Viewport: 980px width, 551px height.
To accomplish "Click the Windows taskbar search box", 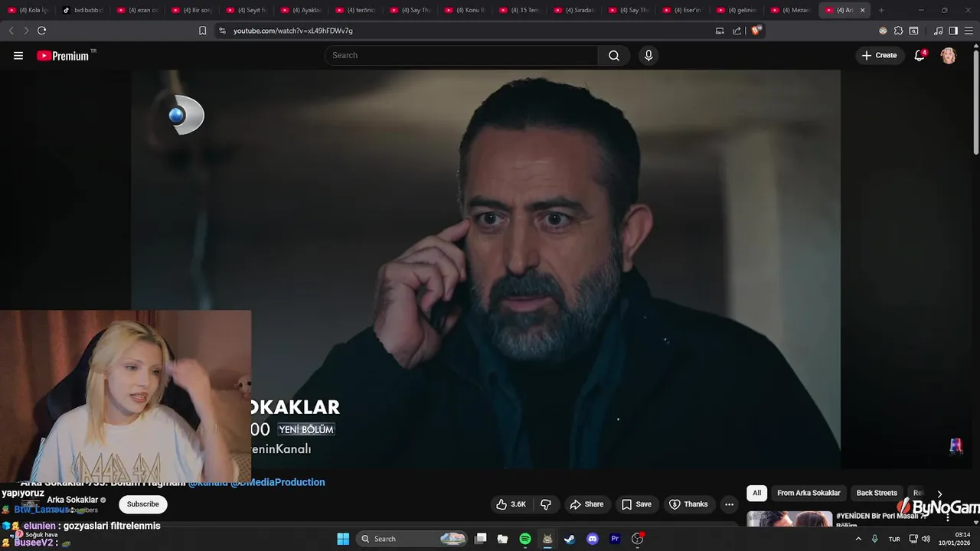I will 412,539.
